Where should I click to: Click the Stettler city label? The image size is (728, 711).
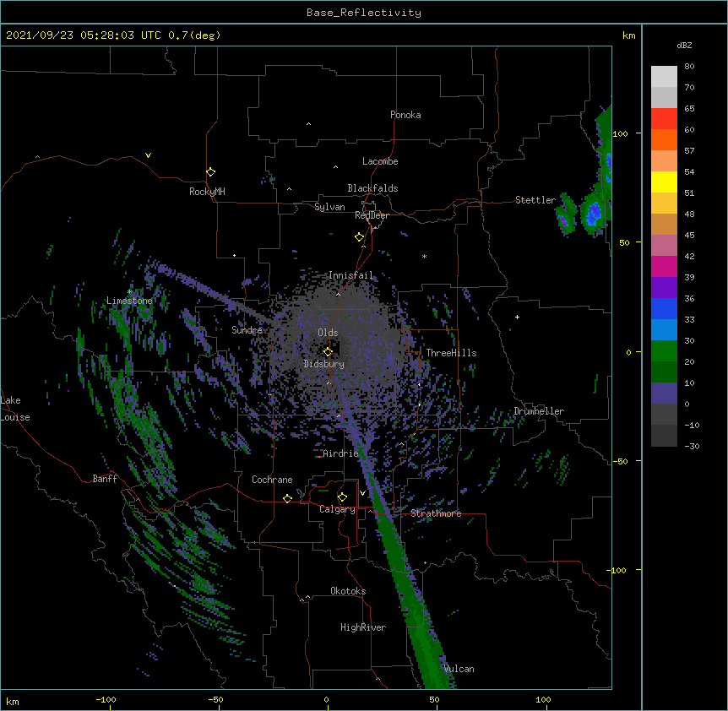(535, 200)
